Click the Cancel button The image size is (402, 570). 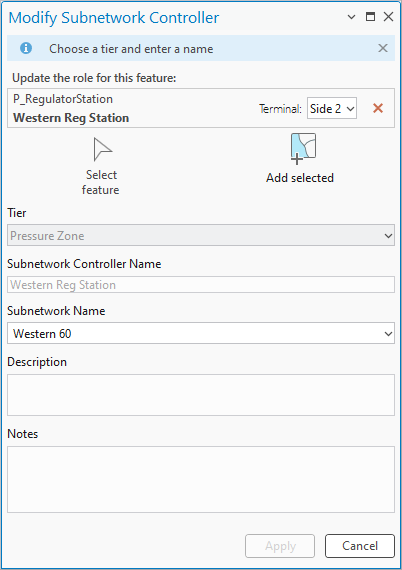click(x=360, y=546)
